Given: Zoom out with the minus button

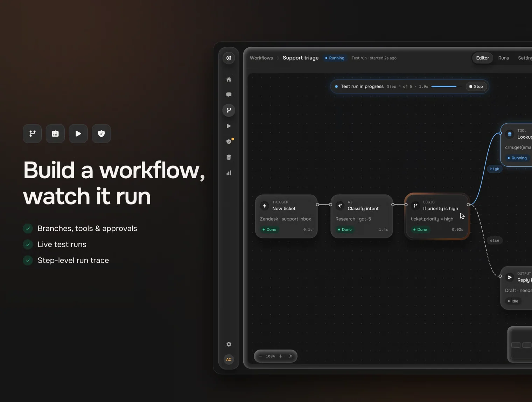Looking at the screenshot, I should 260,356.
